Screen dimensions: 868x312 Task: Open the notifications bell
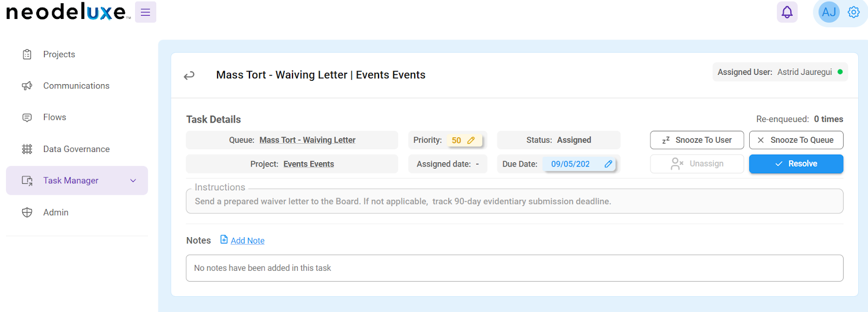click(787, 12)
